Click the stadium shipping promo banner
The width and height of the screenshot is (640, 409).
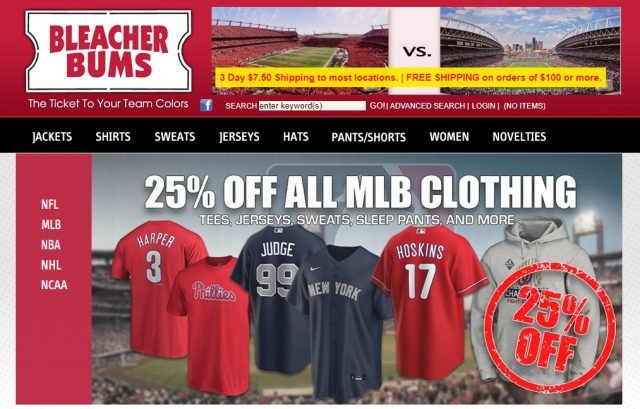point(416,51)
